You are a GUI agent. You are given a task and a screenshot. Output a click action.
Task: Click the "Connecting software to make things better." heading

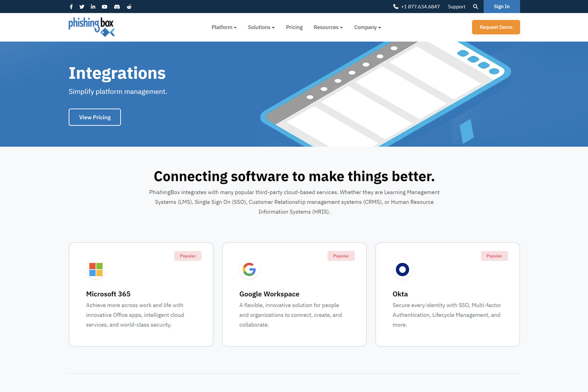point(294,176)
